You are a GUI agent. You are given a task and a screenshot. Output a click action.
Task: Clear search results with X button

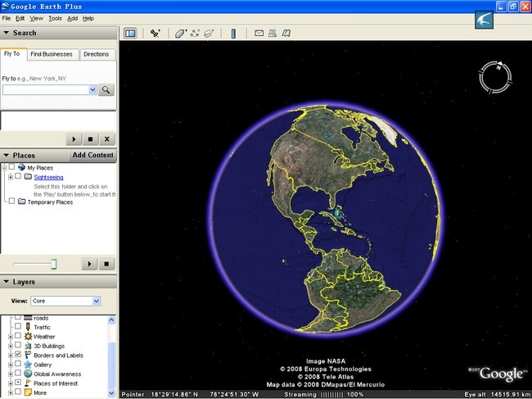pos(107,139)
